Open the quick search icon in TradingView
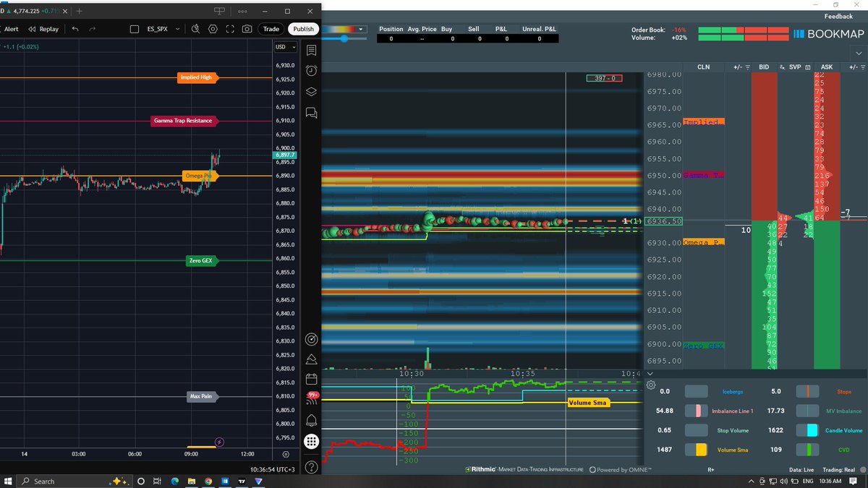The width and height of the screenshot is (868, 488). (x=195, y=29)
